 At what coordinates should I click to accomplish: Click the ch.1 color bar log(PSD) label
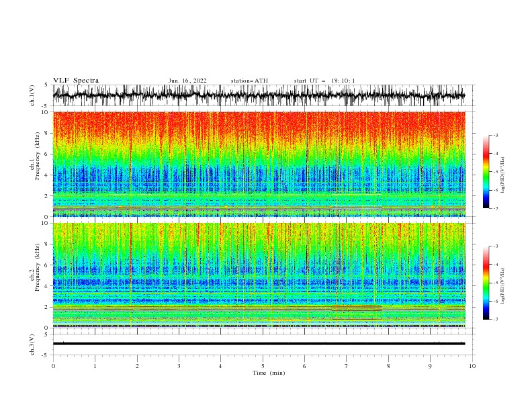click(x=502, y=175)
